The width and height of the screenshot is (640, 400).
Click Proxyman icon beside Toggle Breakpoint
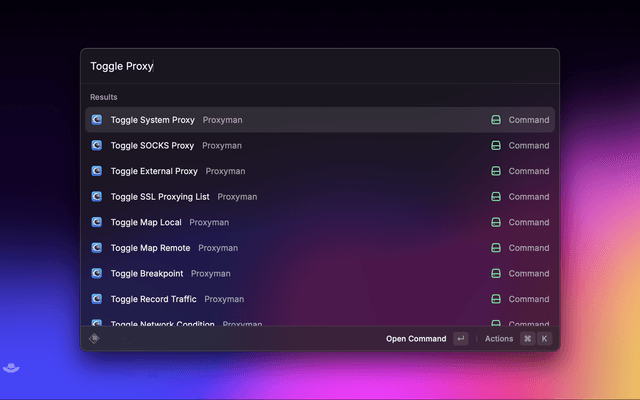coord(97,273)
